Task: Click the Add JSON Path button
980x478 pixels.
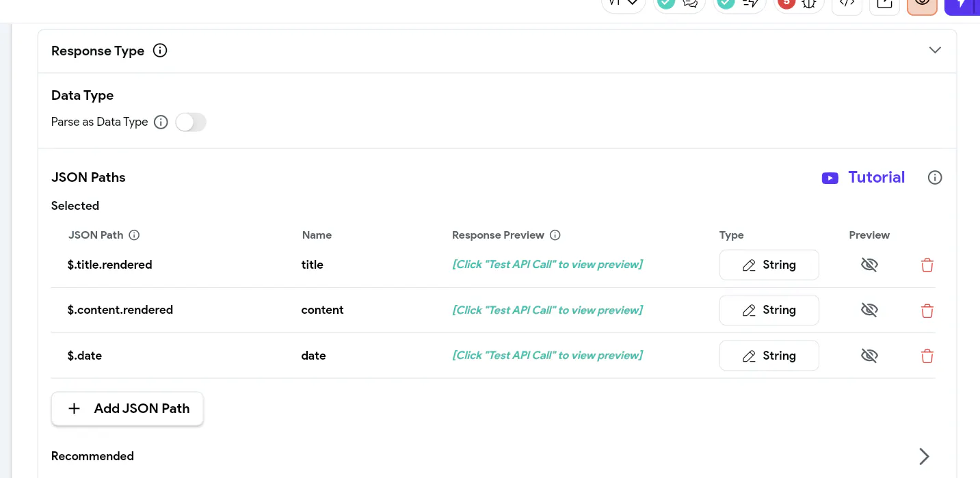Action: [127, 409]
